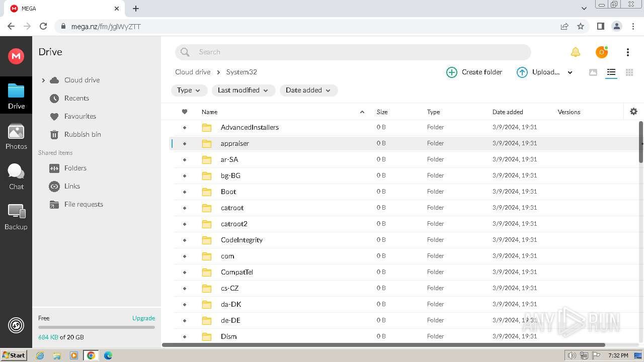Open Chrome tab search dropdown
This screenshot has width=644, height=362.
(584, 8)
